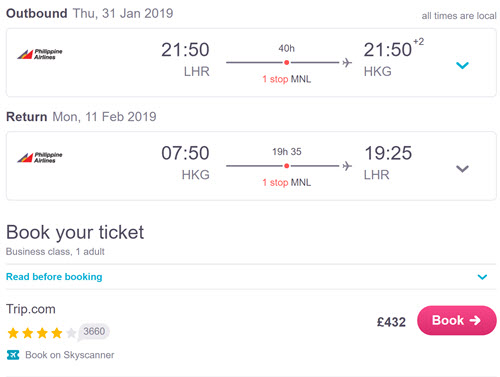
Task: Click the outbound 21:50 LHR departure time
Action: 185,50
